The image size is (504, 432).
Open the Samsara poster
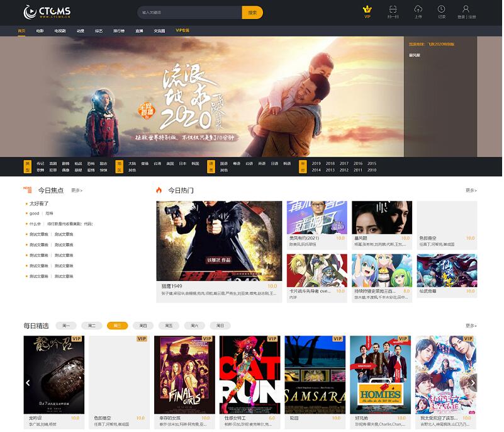click(x=315, y=375)
